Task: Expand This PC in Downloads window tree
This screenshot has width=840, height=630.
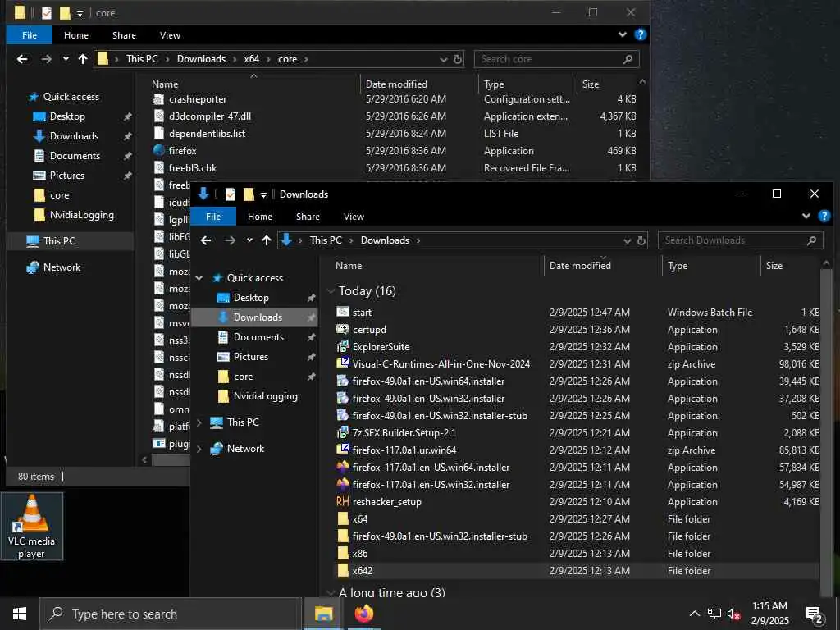Action: pyautogui.click(x=199, y=422)
